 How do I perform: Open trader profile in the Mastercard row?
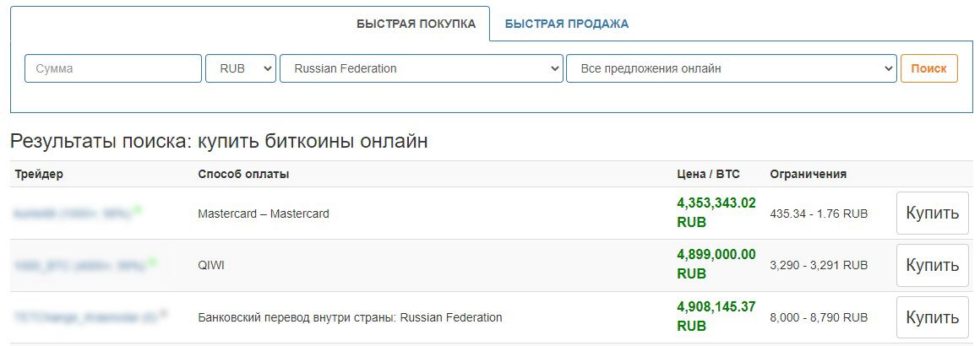[x=73, y=214]
